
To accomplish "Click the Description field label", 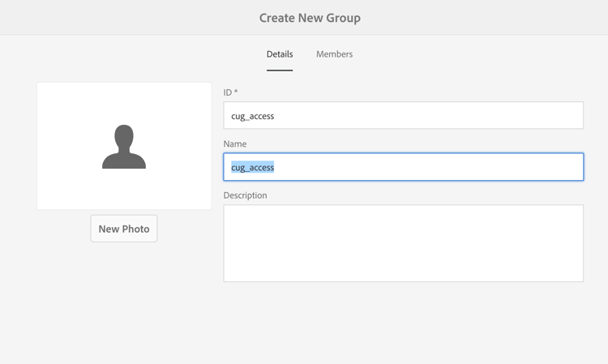I will [245, 195].
